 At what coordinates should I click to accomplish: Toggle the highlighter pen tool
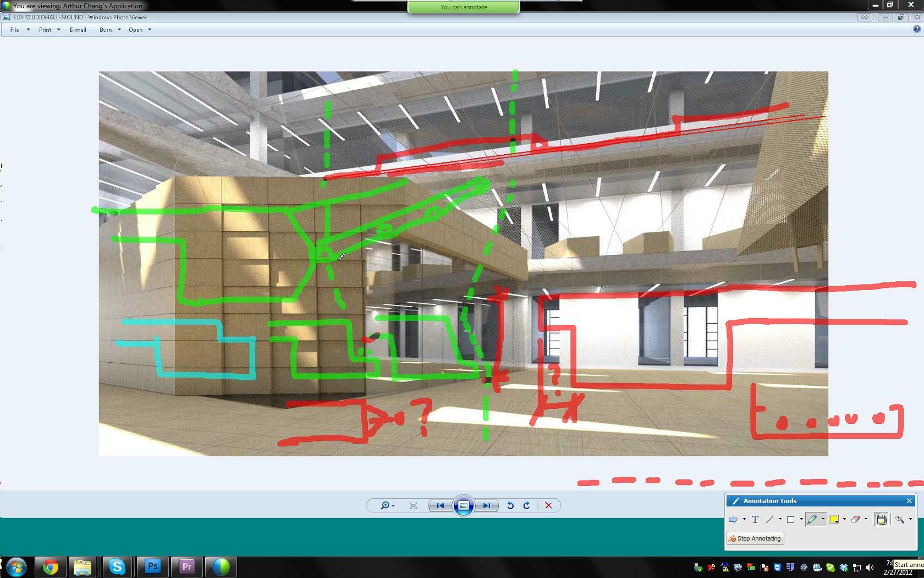click(x=812, y=519)
